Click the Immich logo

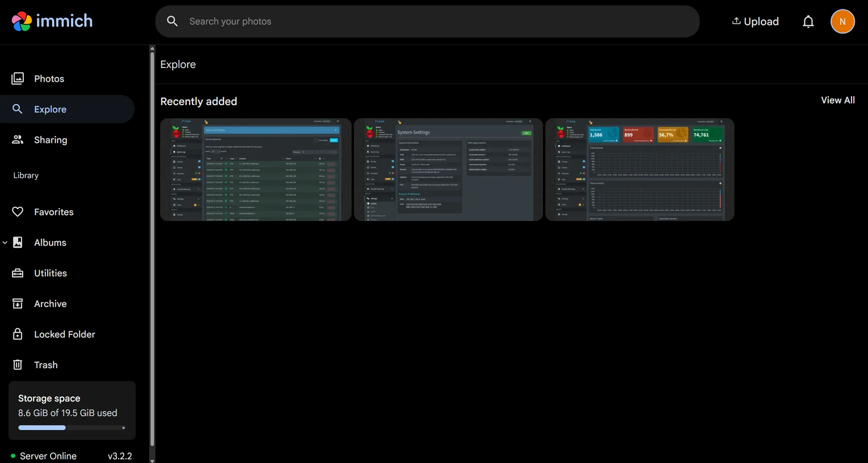point(52,21)
